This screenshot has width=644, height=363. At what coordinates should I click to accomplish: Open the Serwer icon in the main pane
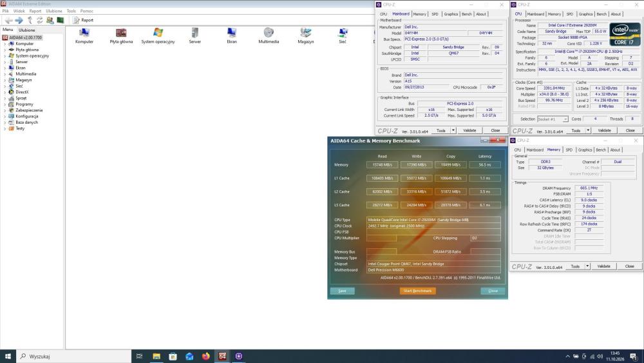click(x=194, y=35)
